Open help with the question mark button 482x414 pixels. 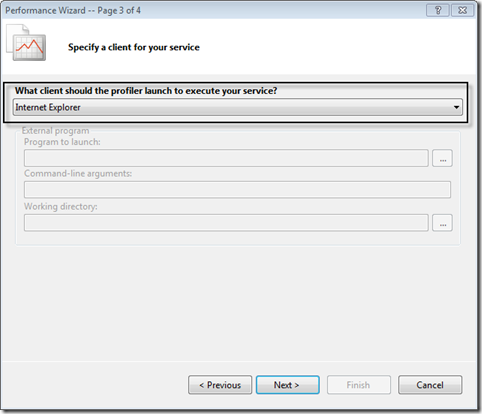(438, 10)
